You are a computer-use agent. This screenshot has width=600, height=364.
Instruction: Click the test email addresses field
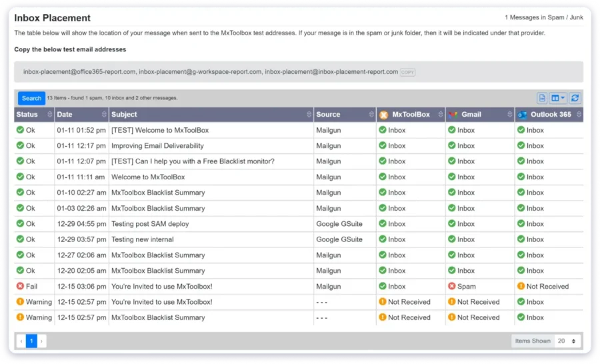coord(299,72)
